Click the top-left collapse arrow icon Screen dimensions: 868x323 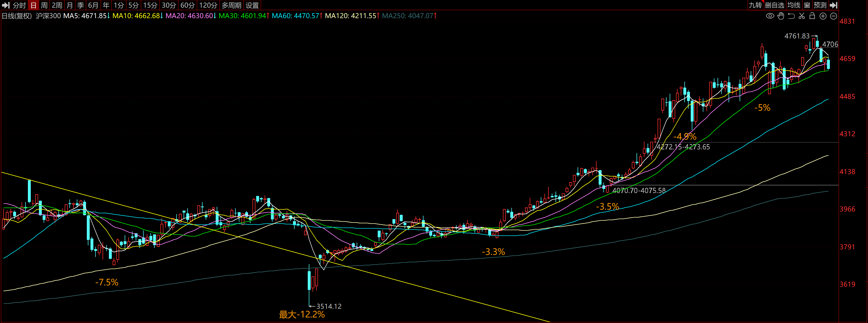[x=6, y=5]
